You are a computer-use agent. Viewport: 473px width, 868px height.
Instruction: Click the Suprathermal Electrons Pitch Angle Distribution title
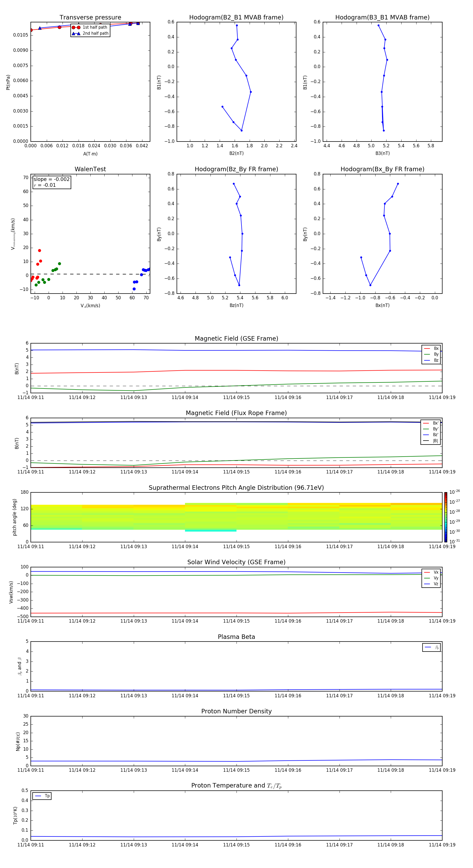(236, 488)
